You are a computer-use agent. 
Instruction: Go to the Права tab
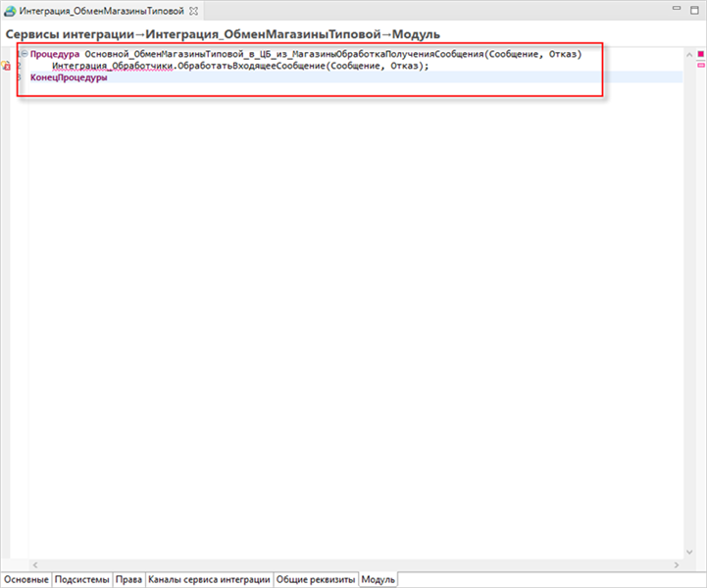(x=128, y=579)
